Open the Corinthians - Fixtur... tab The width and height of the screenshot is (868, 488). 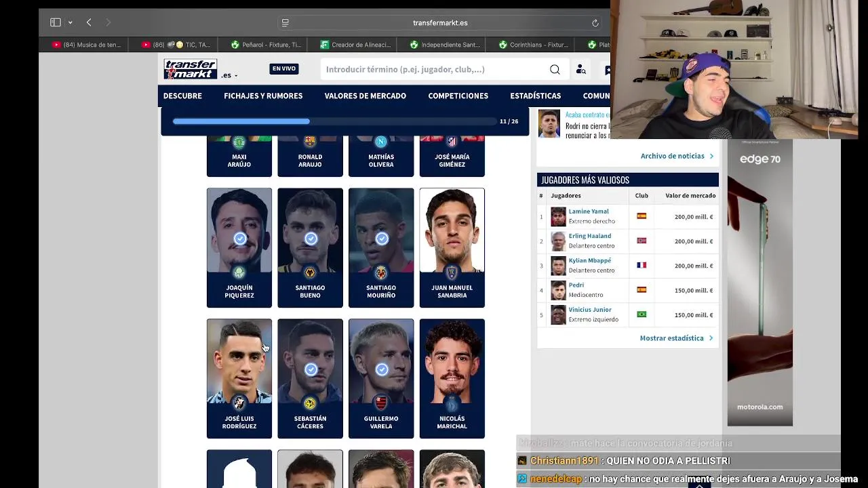point(534,45)
